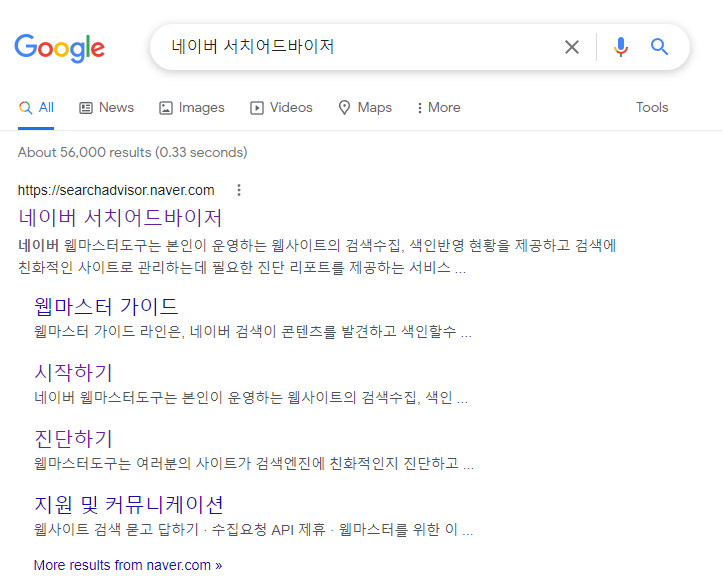Viewport: 723px width, 580px height.
Task: Click the Videos tab play icon
Action: click(257, 108)
